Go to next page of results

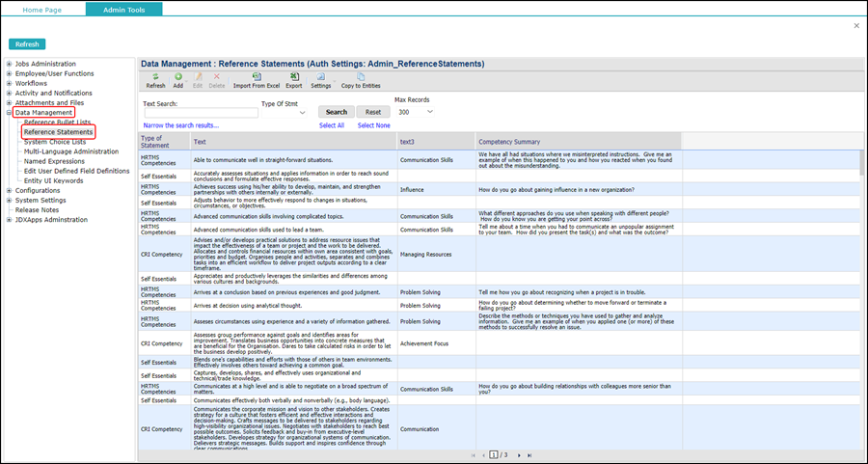pos(519,454)
